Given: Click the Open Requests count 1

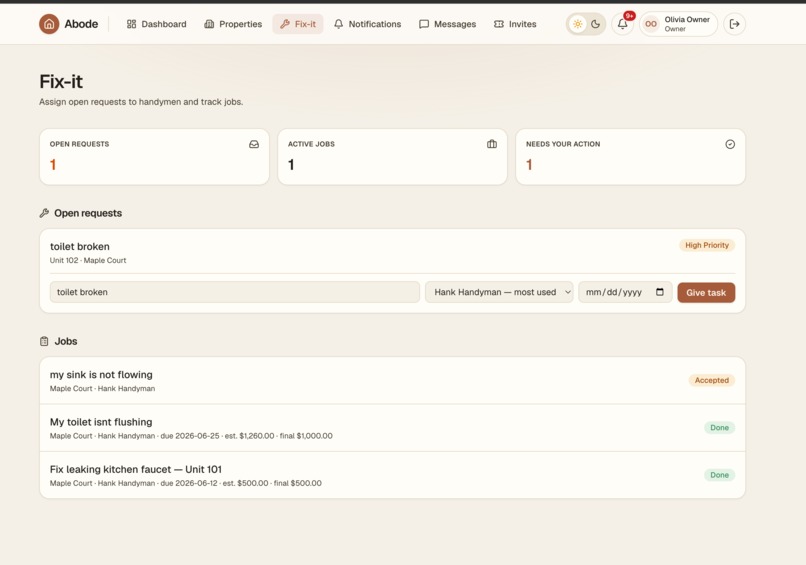Looking at the screenshot, I should click(x=53, y=165).
